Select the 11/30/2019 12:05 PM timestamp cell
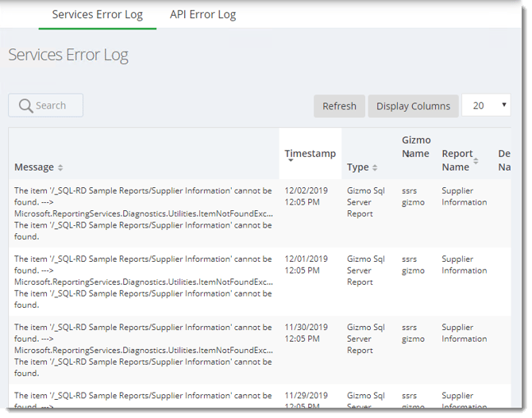 pos(306,333)
